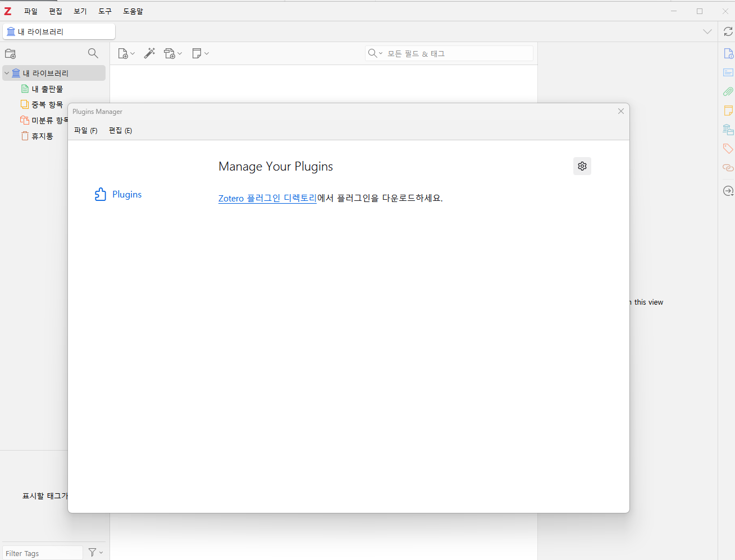
Task: Click the Plugins puzzle piece icon
Action: 101,194
